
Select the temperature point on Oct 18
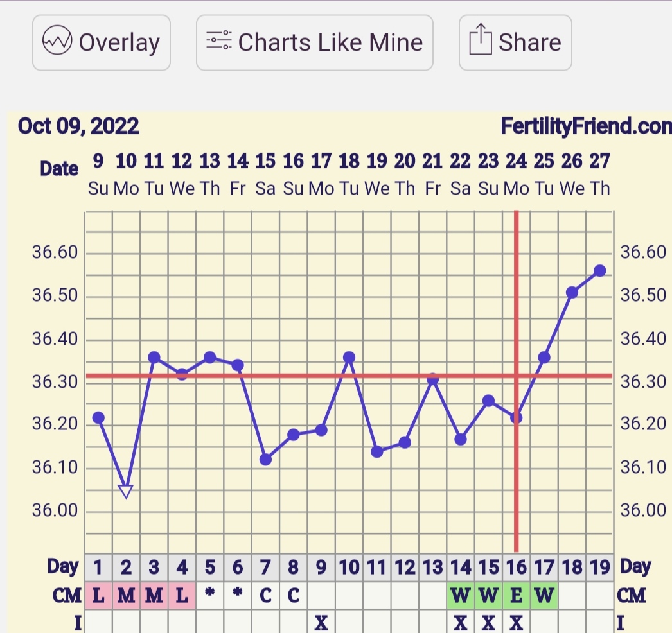(349, 358)
